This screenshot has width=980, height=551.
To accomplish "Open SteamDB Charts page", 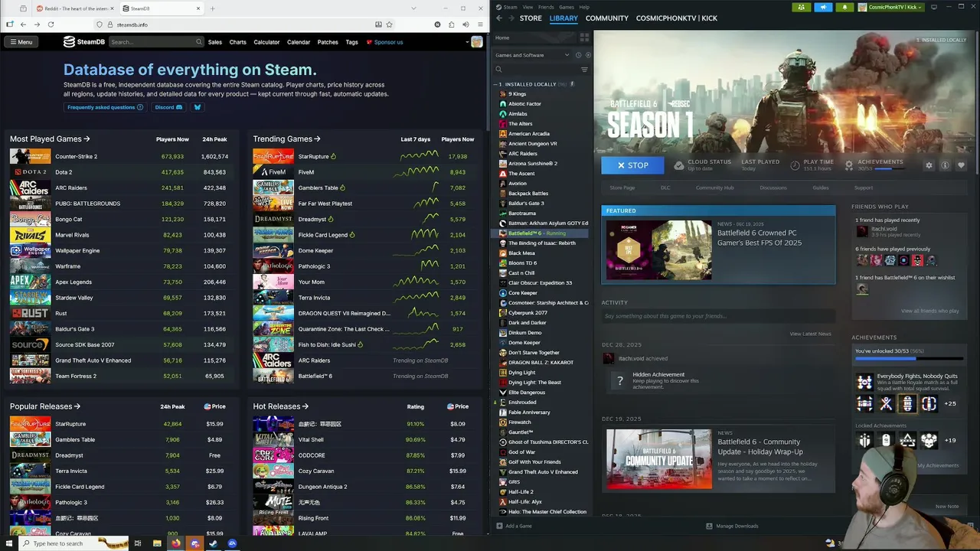I will (x=238, y=42).
